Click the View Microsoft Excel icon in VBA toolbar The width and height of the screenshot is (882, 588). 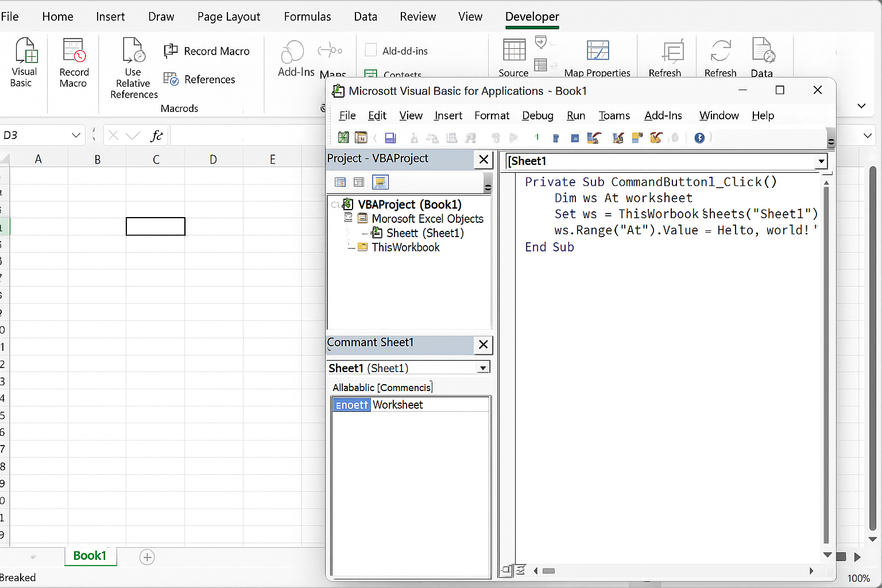point(343,137)
